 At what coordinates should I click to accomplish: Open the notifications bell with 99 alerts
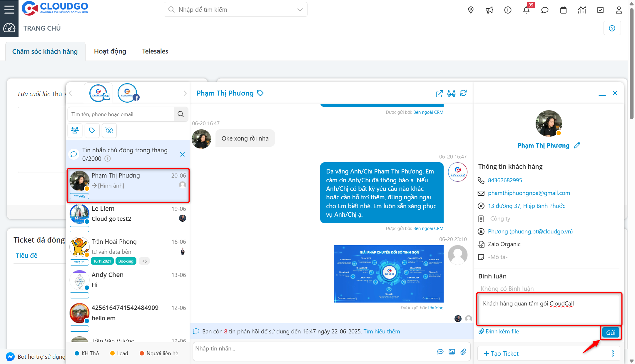tap(527, 10)
